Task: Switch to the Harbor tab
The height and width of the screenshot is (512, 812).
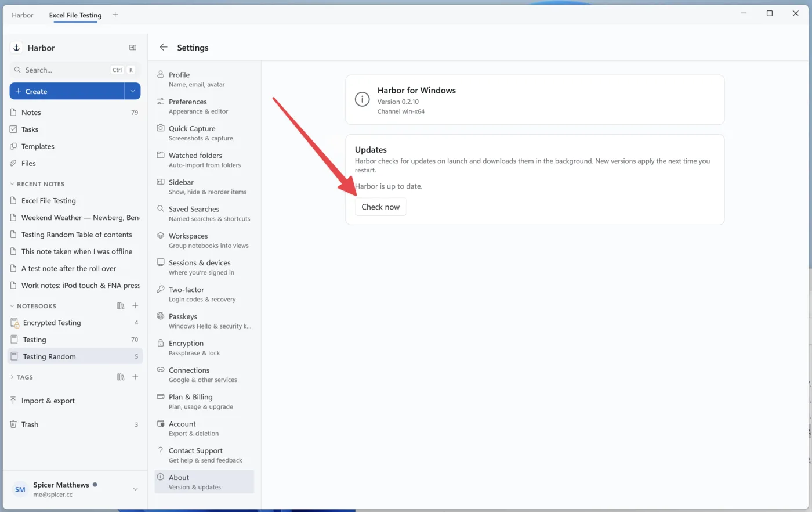Action: tap(23, 15)
